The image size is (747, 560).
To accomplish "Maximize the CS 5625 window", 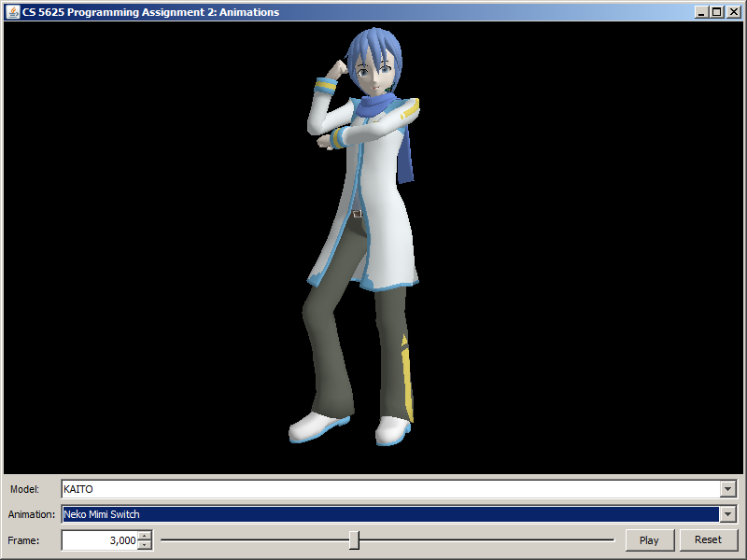I will 716,12.
